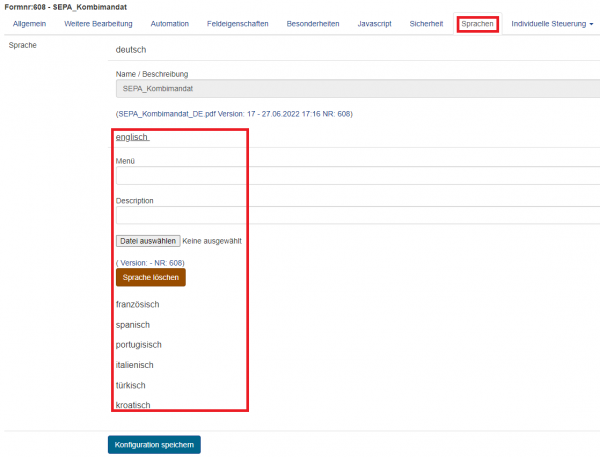Click the Konfiguration speichern button
The width and height of the screenshot is (600, 457).
point(154,445)
